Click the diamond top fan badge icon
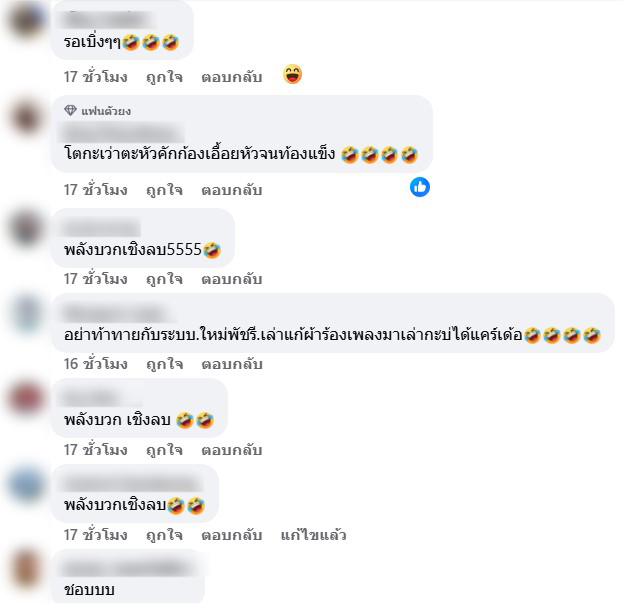The height and width of the screenshot is (603, 623). click(70, 110)
